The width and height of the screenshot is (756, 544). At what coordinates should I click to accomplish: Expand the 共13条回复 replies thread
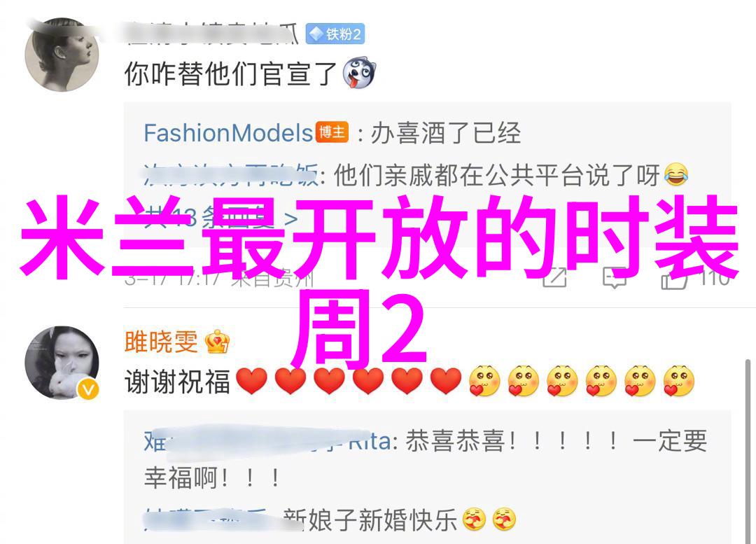pyautogui.click(x=220, y=218)
